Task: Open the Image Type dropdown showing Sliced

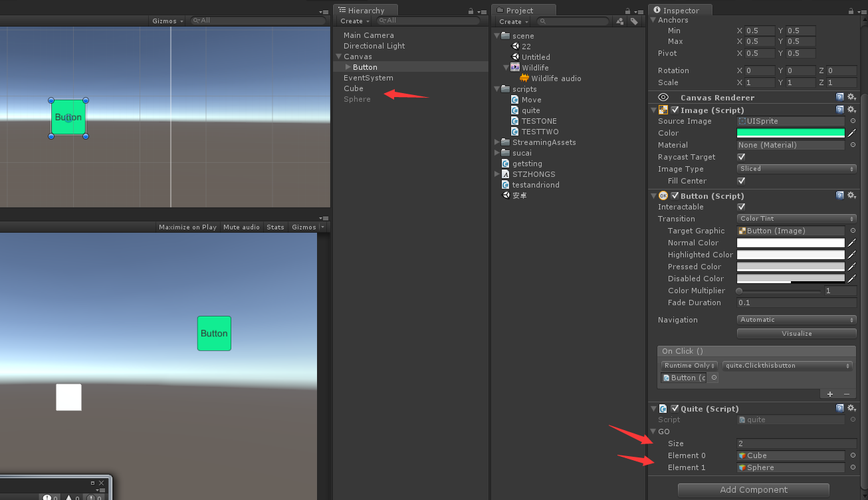Action: coord(796,169)
